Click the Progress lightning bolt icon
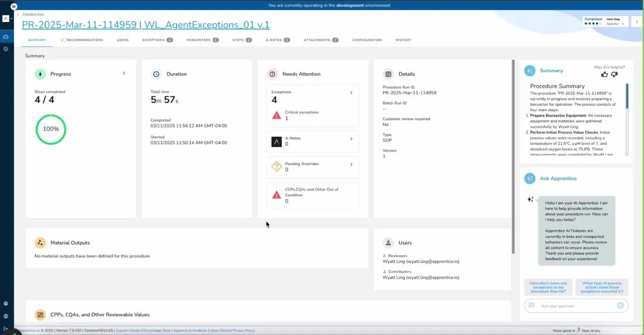644x335 pixels. (x=40, y=74)
